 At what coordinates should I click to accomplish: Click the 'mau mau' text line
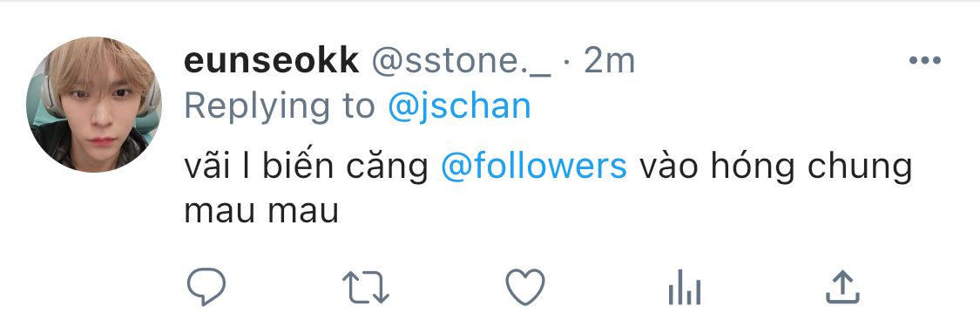pyautogui.click(x=261, y=213)
